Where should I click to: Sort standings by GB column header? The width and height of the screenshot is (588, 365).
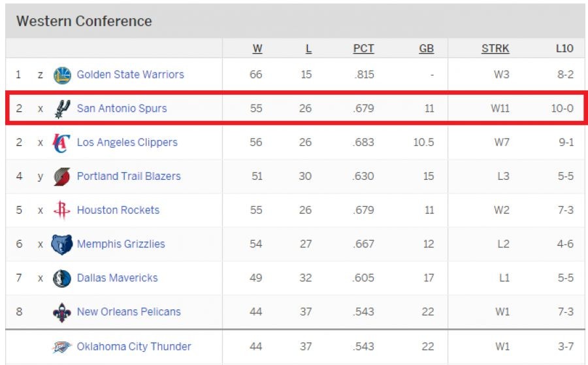click(427, 48)
